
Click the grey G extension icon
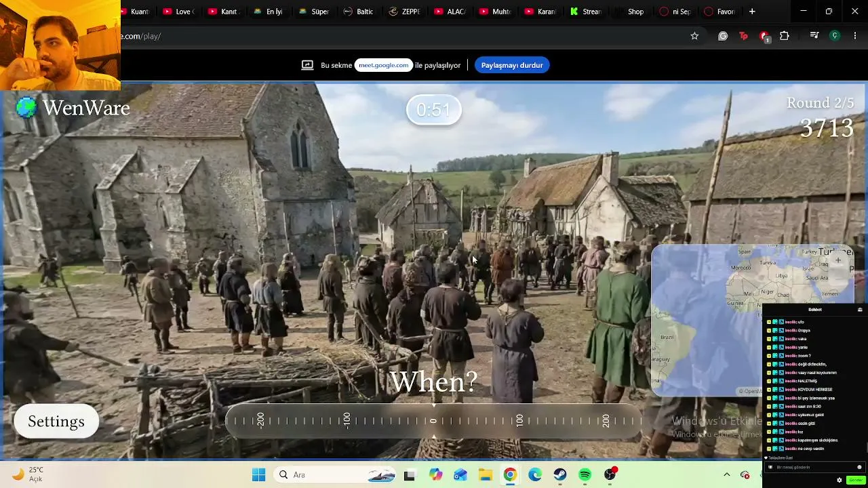[x=723, y=36]
